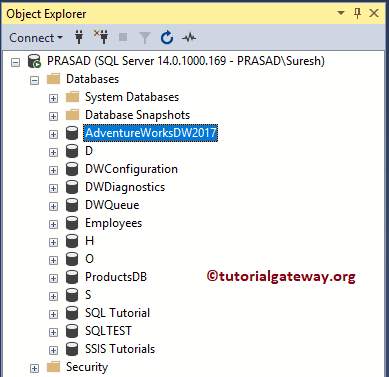This screenshot has width=389, height=377.
Task: Click the SQL Tutorial database icon
Action: (x=72, y=313)
